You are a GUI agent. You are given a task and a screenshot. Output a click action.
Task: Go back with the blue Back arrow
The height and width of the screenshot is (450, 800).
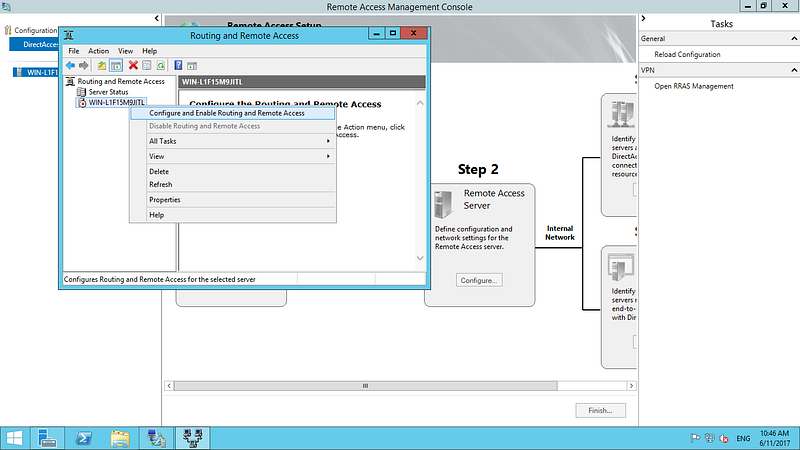(x=70, y=65)
